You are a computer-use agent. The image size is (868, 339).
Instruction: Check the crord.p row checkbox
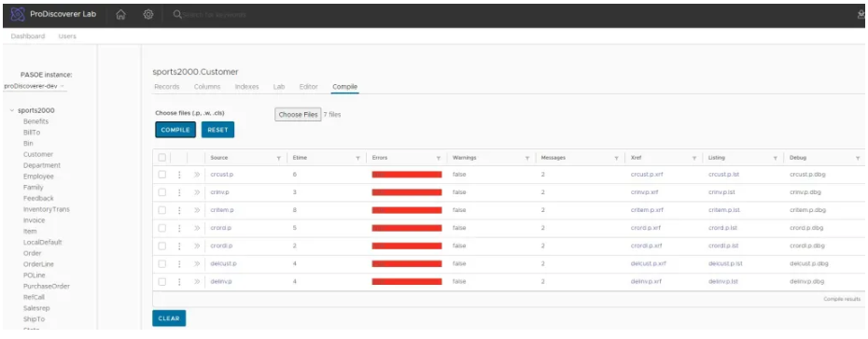(161, 228)
